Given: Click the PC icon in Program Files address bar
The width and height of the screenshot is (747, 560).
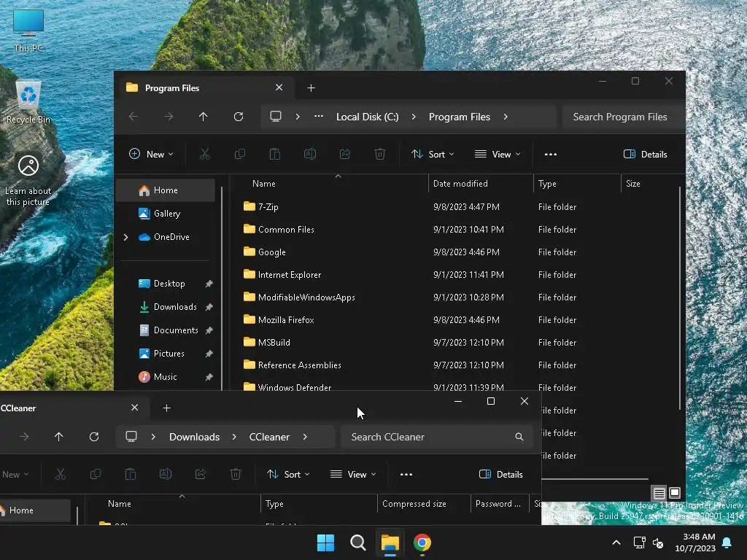Looking at the screenshot, I should 276,117.
